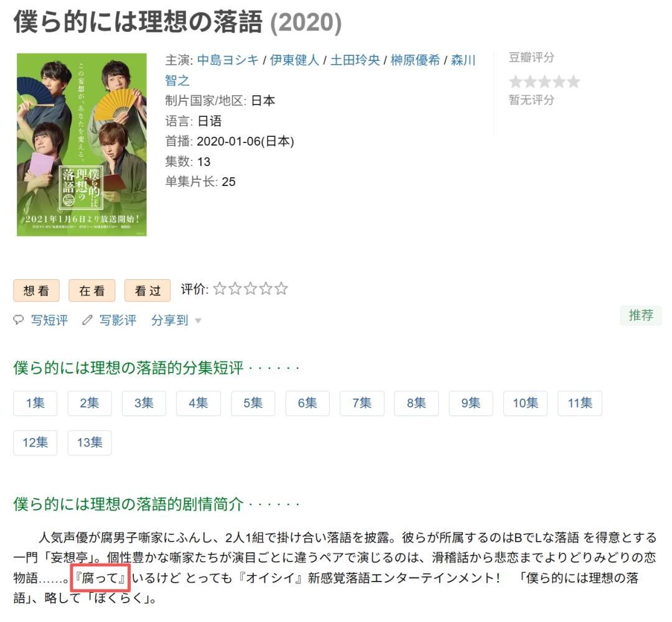672x622 pixels.
Task: Mark the show as 看过
Action: [x=148, y=291]
